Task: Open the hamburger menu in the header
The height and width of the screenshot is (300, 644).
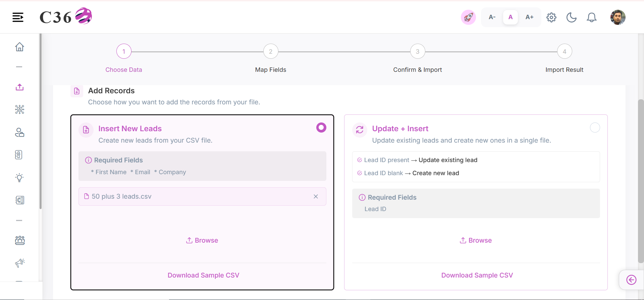Action: 18,17
